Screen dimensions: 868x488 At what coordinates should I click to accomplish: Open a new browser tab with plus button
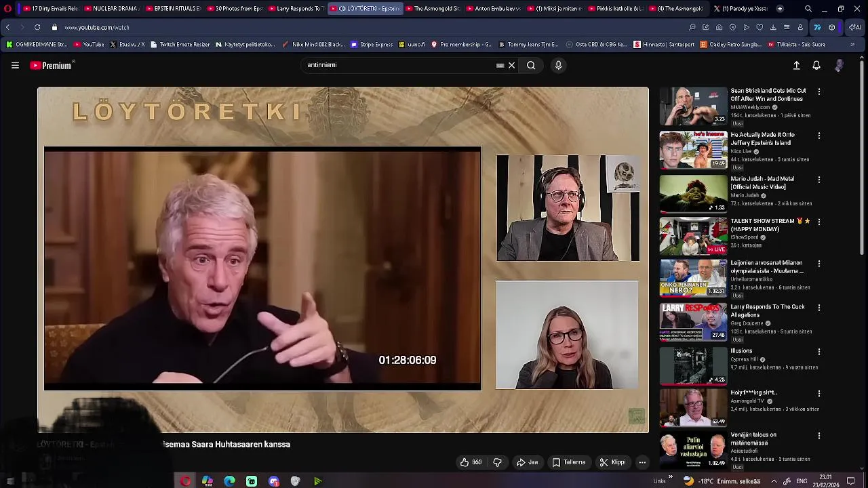[780, 9]
